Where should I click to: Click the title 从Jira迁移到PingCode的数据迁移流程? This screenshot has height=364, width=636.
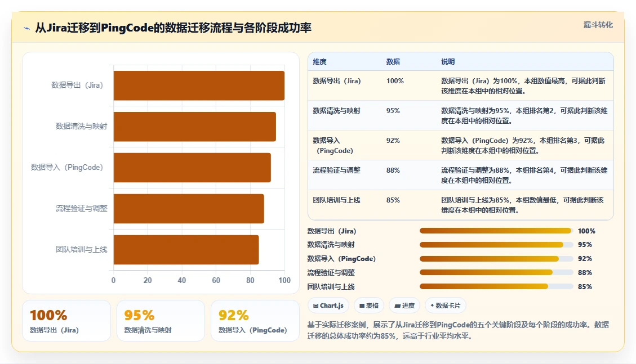(173, 28)
